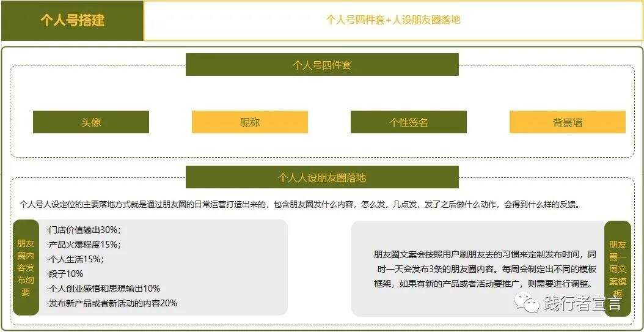644x332 pixels.
Task: Select the 背景墙 box
Action: click(x=568, y=122)
